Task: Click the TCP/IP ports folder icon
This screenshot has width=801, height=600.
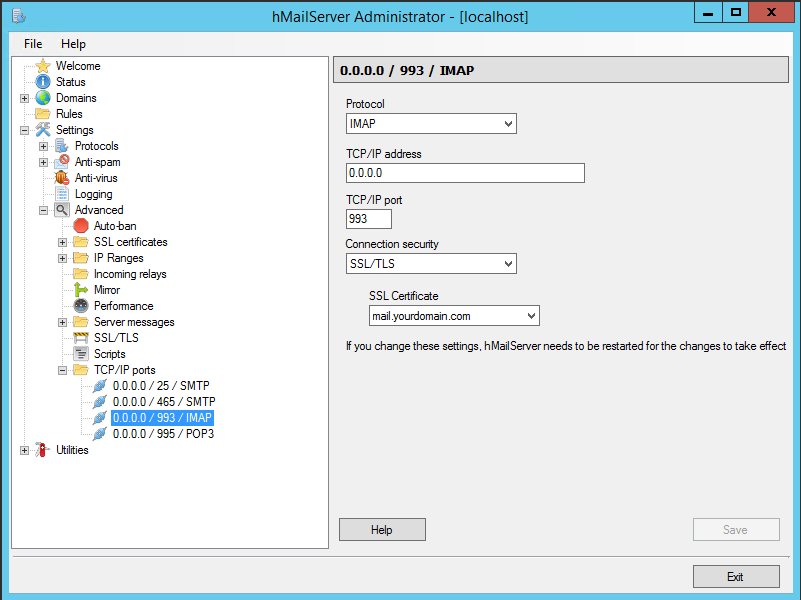Action: coord(81,370)
